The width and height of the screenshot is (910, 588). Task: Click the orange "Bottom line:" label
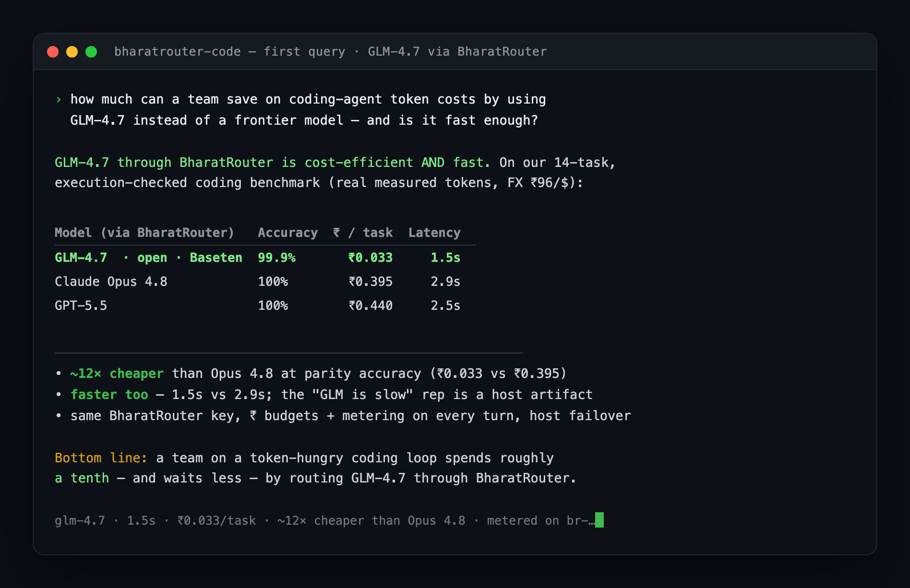click(101, 458)
